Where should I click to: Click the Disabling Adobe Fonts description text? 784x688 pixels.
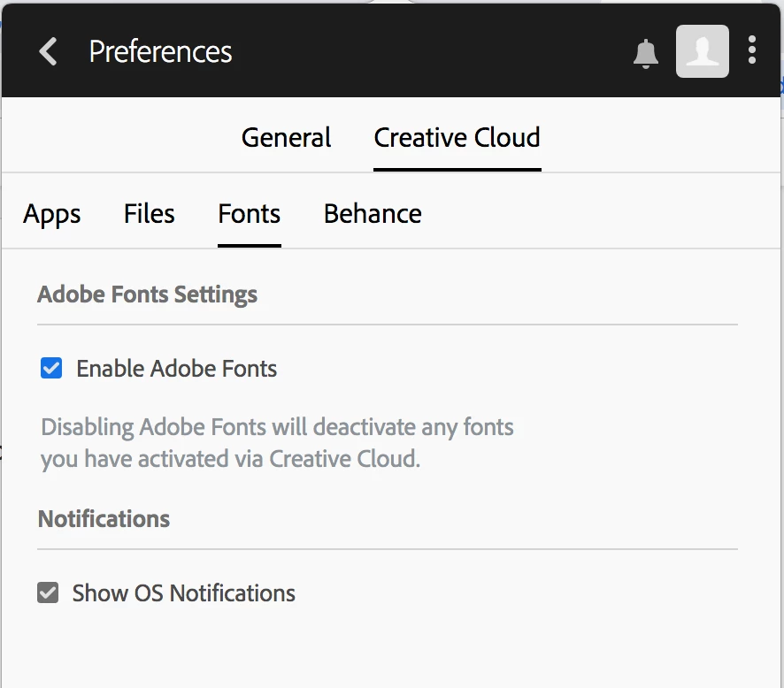tap(277, 443)
